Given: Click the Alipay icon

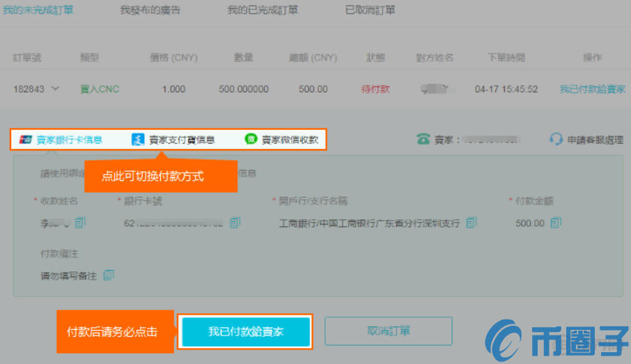Looking at the screenshot, I should pyautogui.click(x=138, y=139).
